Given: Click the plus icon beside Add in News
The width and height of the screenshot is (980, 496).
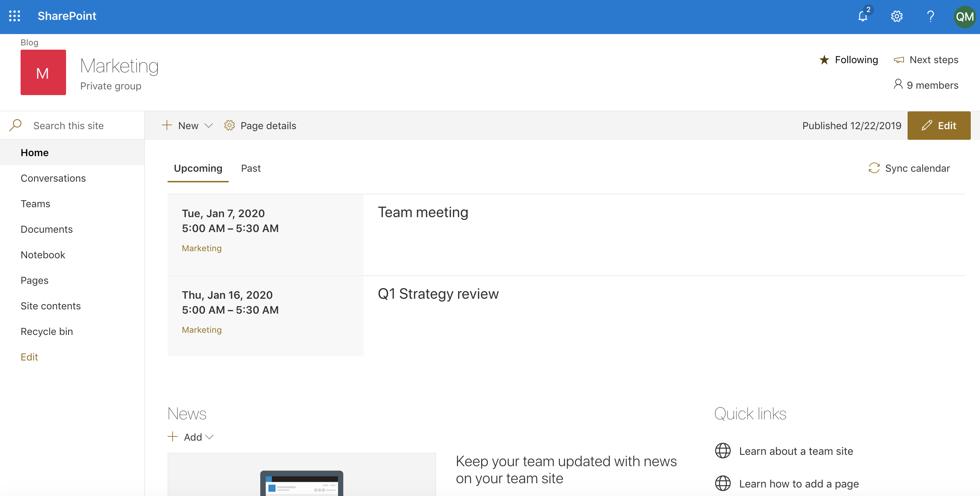Looking at the screenshot, I should (172, 436).
